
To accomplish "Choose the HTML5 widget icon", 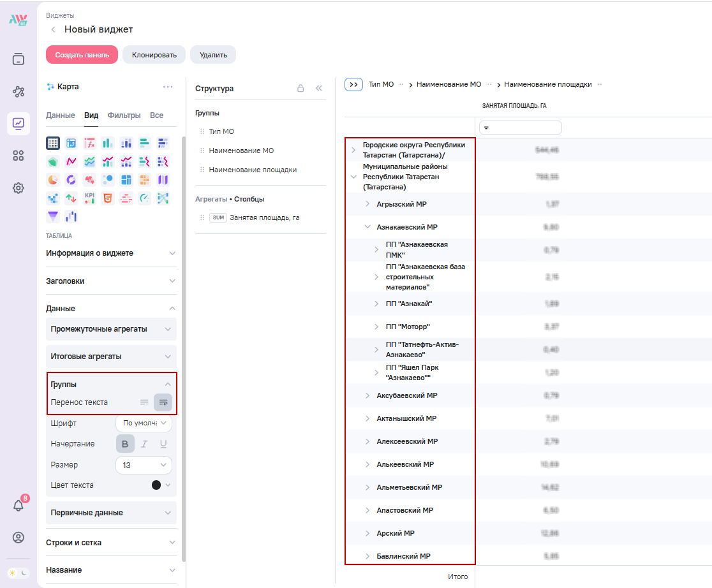I will (x=108, y=198).
